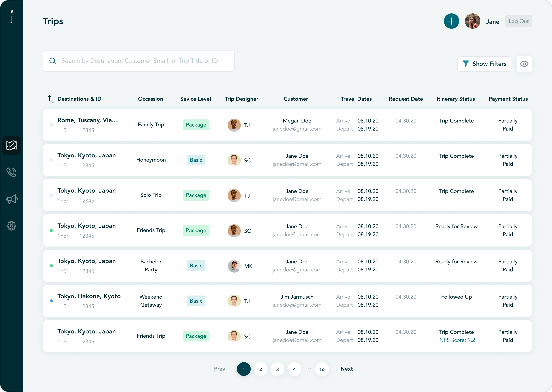Screen dimensions: 552x392
Task: Open the megaphone announcements sidebar icon
Action: pos(11,199)
